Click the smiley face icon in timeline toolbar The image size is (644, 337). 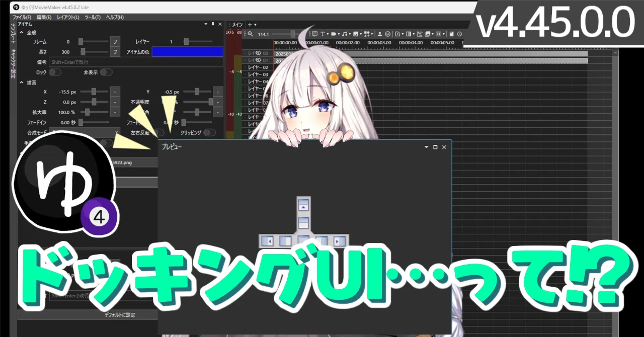click(x=387, y=34)
